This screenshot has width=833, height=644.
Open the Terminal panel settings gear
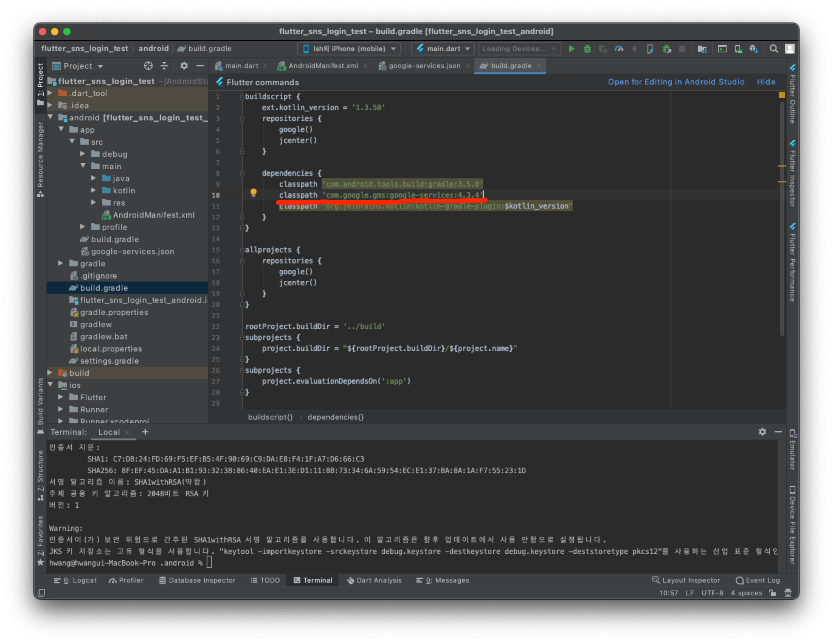[762, 432]
